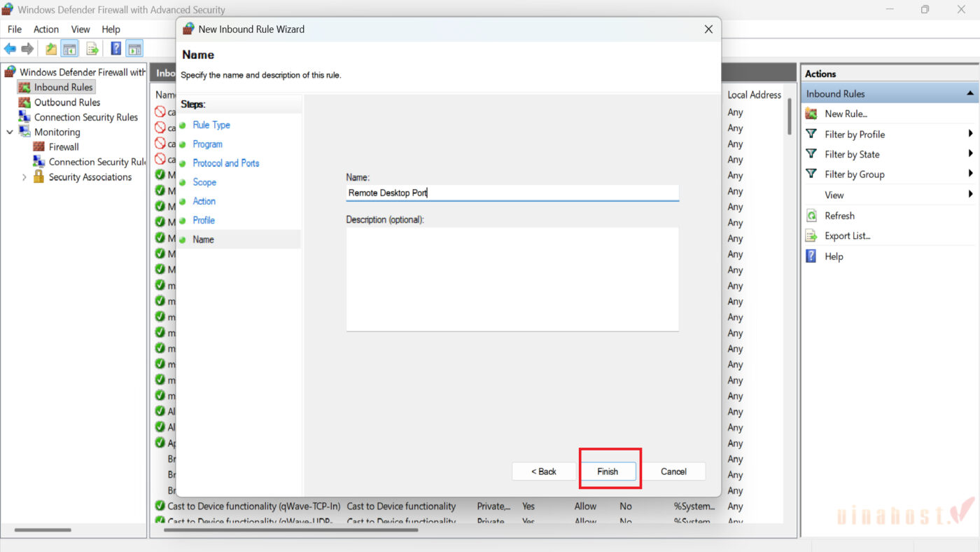Collapse the Monitoring tree node

tap(10, 132)
